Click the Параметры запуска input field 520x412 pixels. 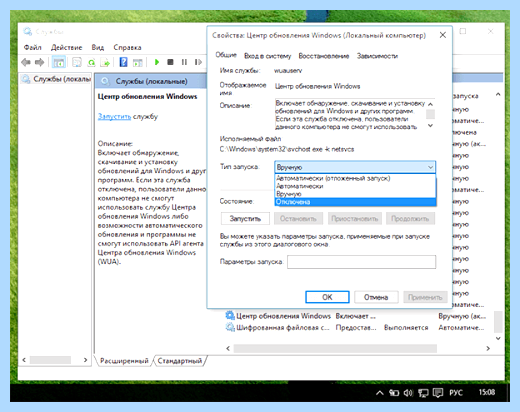point(361,262)
